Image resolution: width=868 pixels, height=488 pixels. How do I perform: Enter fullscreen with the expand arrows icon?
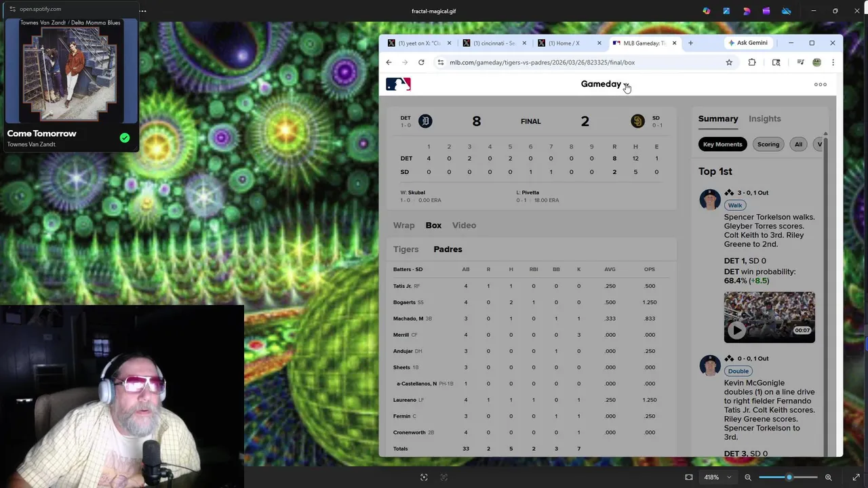coord(856,477)
